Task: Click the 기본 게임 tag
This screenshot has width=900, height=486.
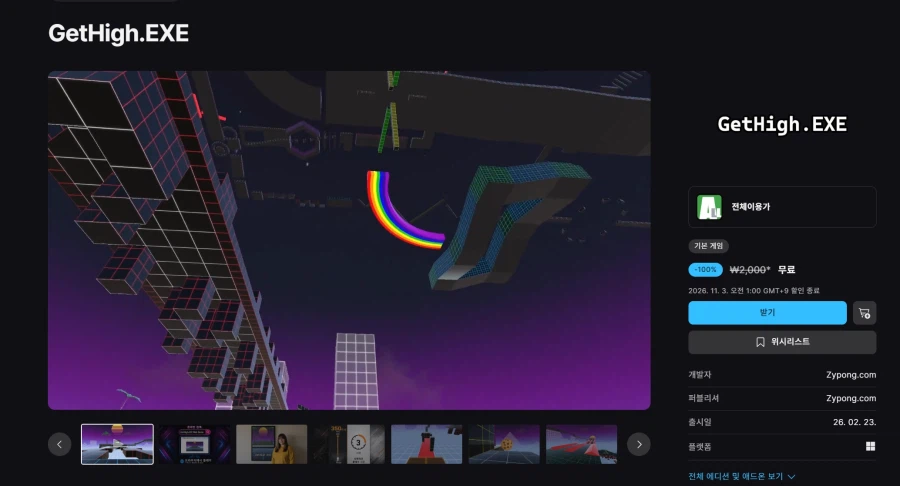Action: (708, 246)
